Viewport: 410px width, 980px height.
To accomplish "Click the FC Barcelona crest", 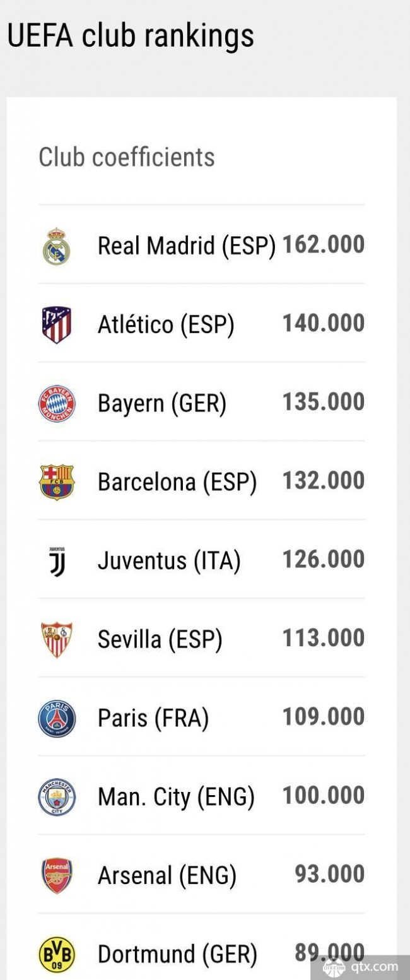I will pyautogui.click(x=57, y=482).
